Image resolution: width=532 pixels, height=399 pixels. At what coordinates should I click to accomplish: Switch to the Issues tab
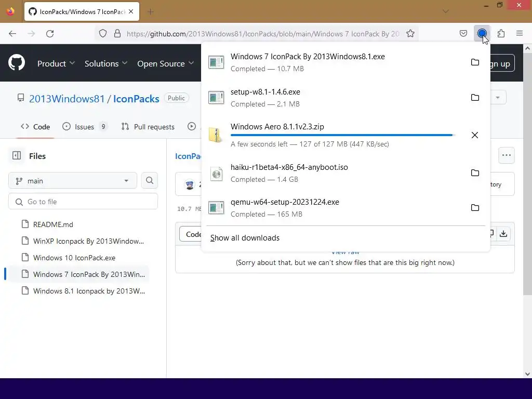click(x=85, y=127)
